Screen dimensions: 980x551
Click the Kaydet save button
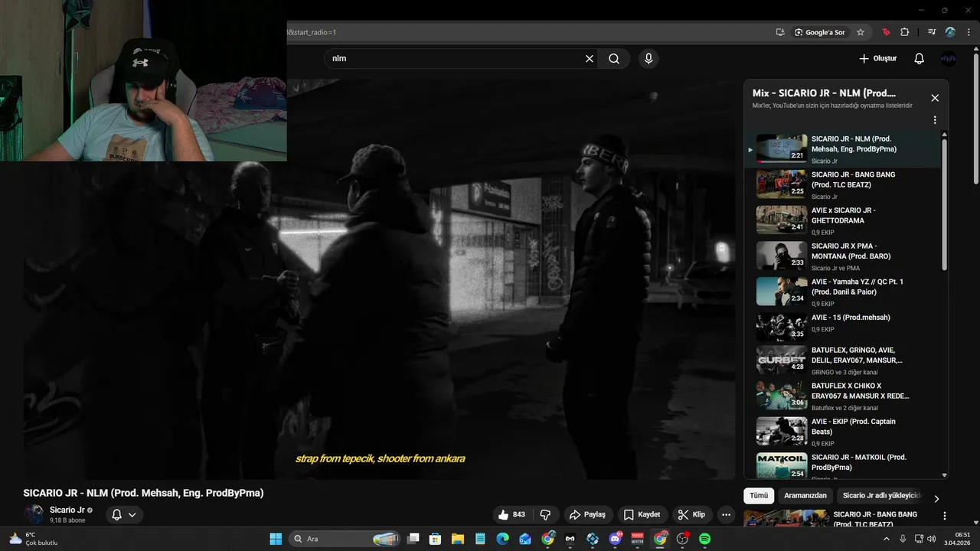pyautogui.click(x=642, y=515)
